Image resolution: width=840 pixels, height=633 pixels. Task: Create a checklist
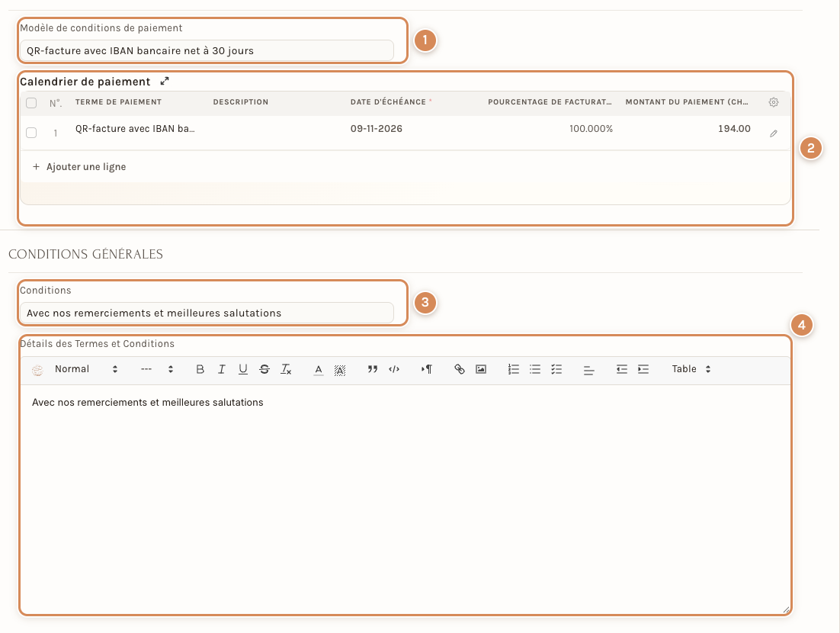coord(556,369)
